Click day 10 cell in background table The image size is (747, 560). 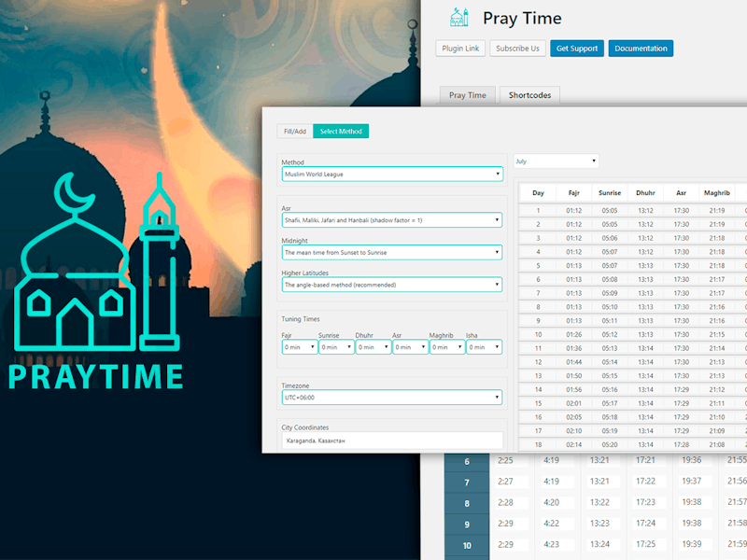(x=467, y=545)
